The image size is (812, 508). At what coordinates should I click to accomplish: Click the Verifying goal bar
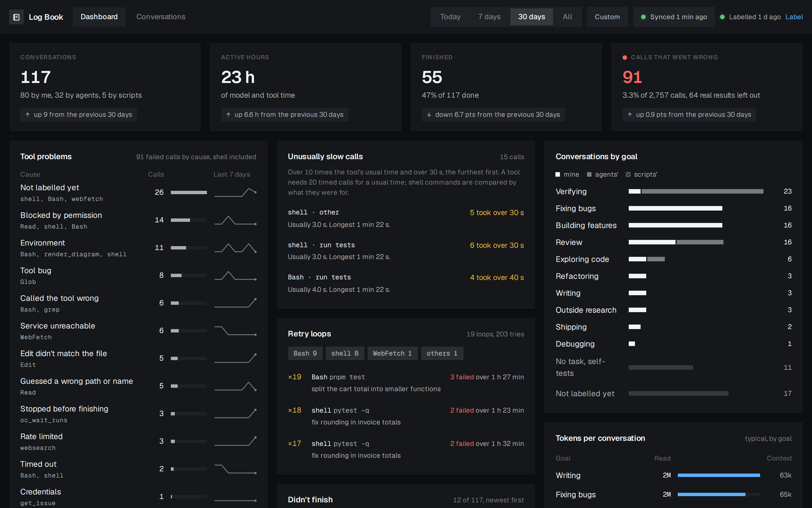[x=696, y=191]
